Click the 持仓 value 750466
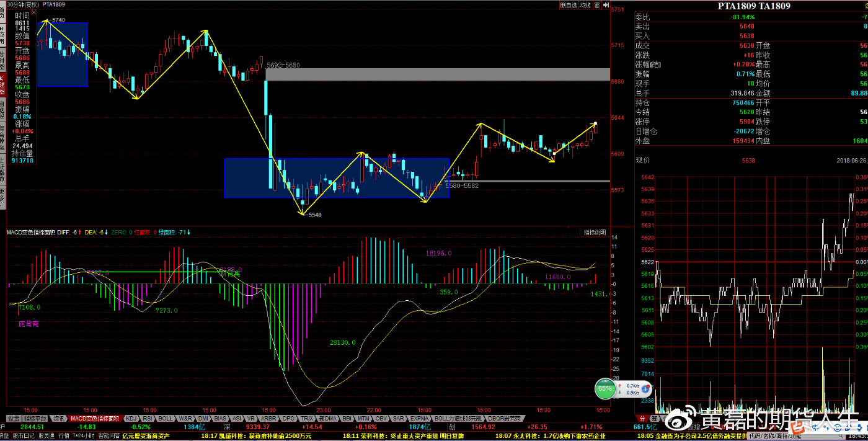Screen dimensions: 868x441 click(743, 102)
